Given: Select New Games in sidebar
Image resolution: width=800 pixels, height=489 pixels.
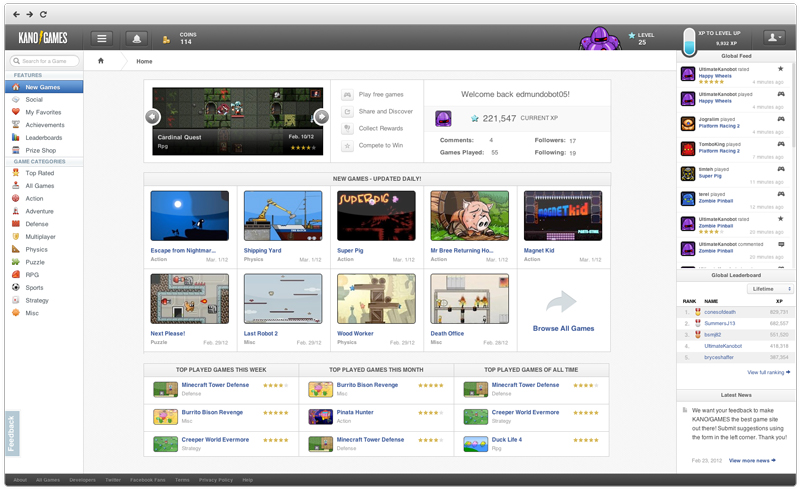Looking at the screenshot, I should point(44,87).
